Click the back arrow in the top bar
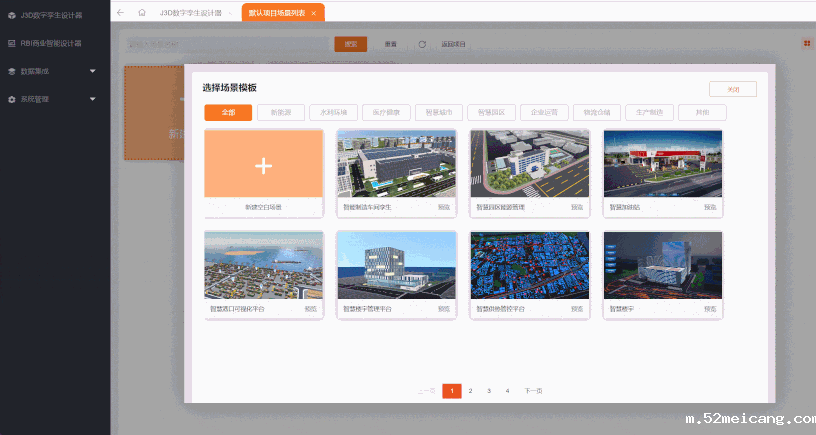The width and height of the screenshot is (816, 435). (121, 12)
